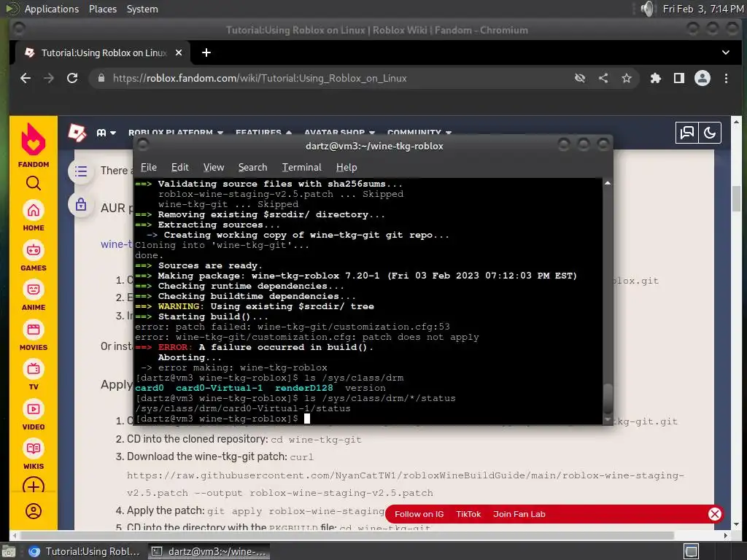Expand the tab search chevron
Viewport: 747px width, 560px height.
(726, 52)
